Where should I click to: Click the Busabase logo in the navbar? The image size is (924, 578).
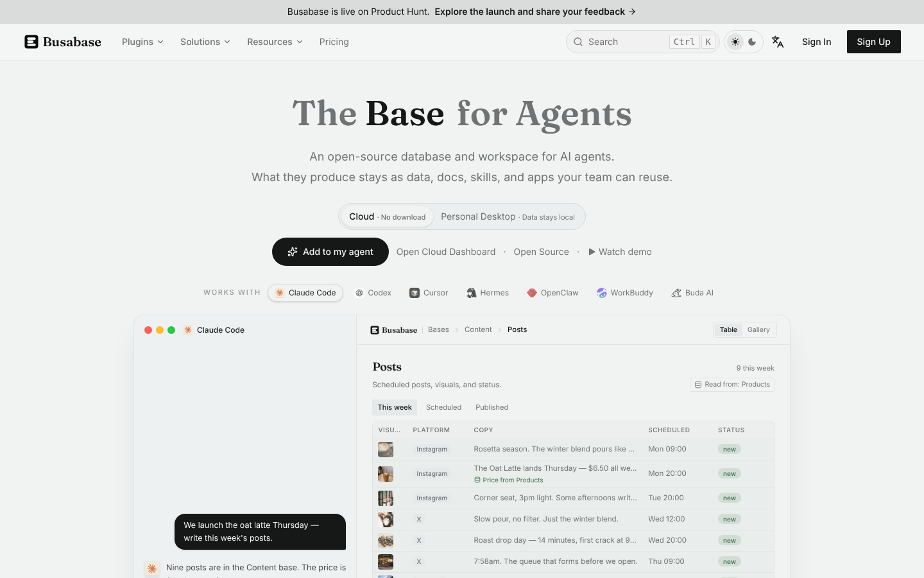click(63, 42)
